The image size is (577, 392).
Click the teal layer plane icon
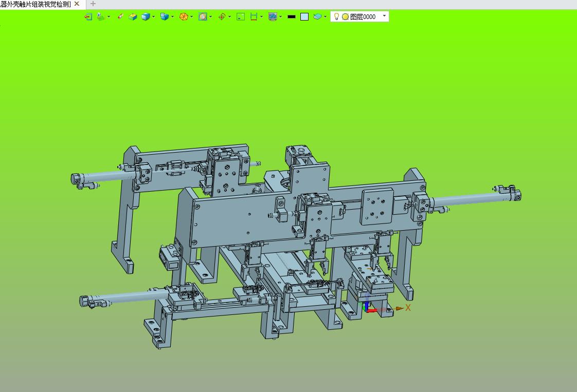coord(317,16)
